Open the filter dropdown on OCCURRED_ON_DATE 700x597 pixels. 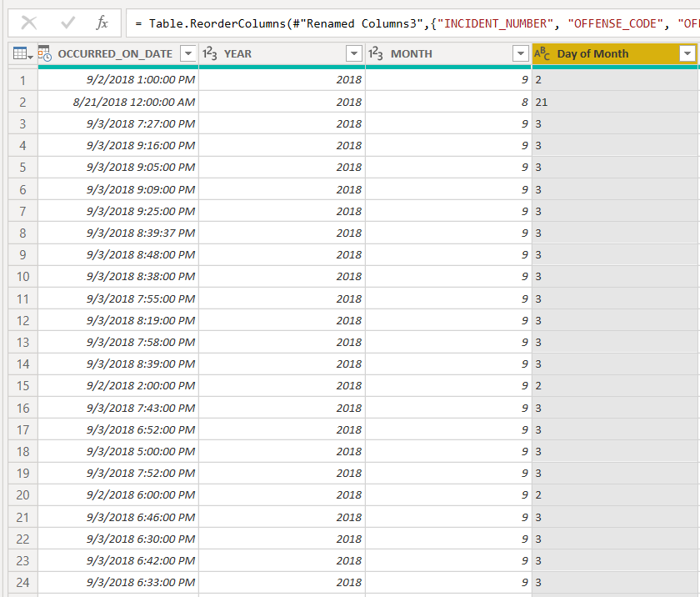coord(187,53)
